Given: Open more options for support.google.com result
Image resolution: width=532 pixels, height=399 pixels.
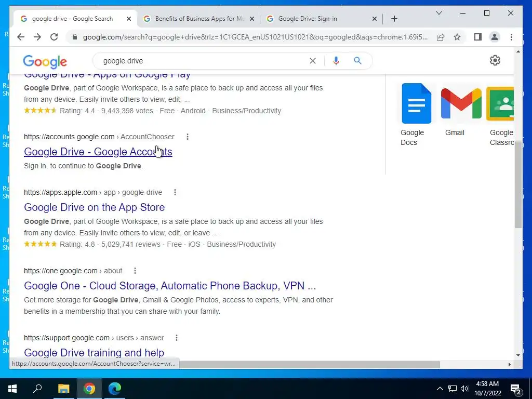Looking at the screenshot, I should click(177, 338).
